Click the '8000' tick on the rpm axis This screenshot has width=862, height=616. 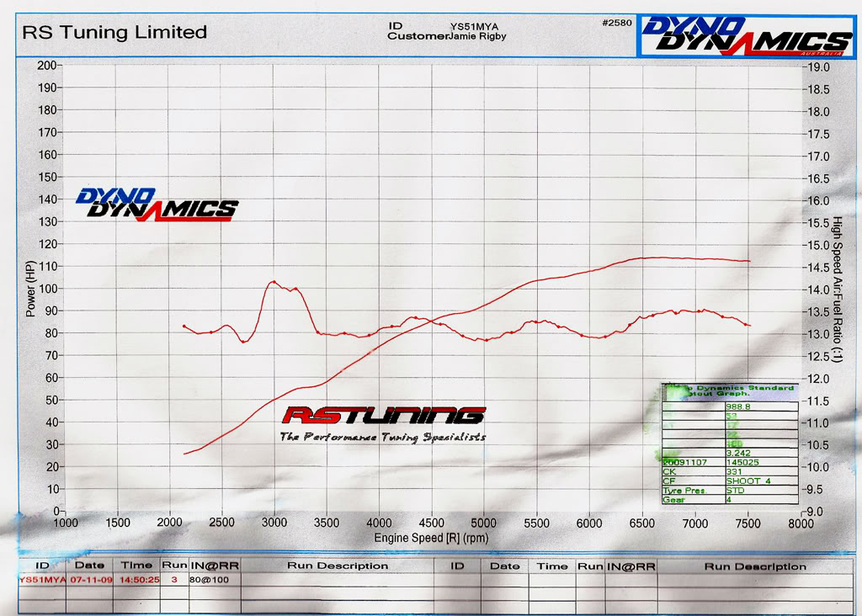pyautogui.click(x=801, y=523)
